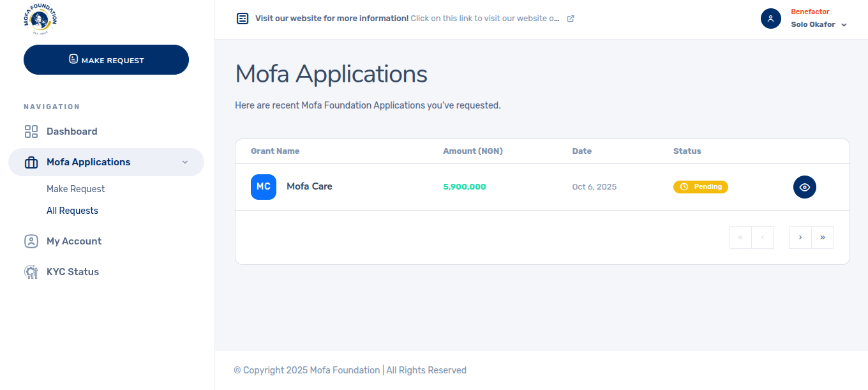
Task: Select All Requests submenu item
Action: pos(72,211)
